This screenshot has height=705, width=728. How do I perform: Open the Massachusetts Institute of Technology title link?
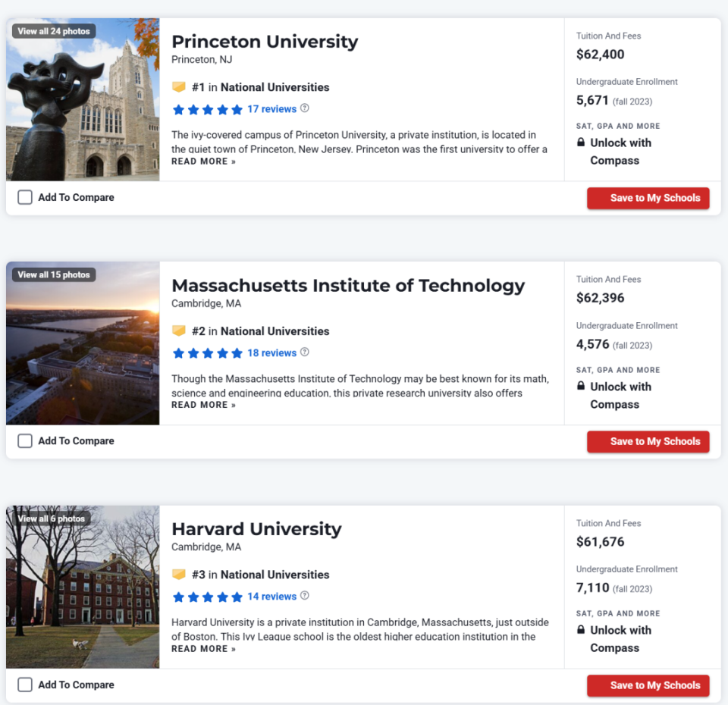pyautogui.click(x=348, y=286)
